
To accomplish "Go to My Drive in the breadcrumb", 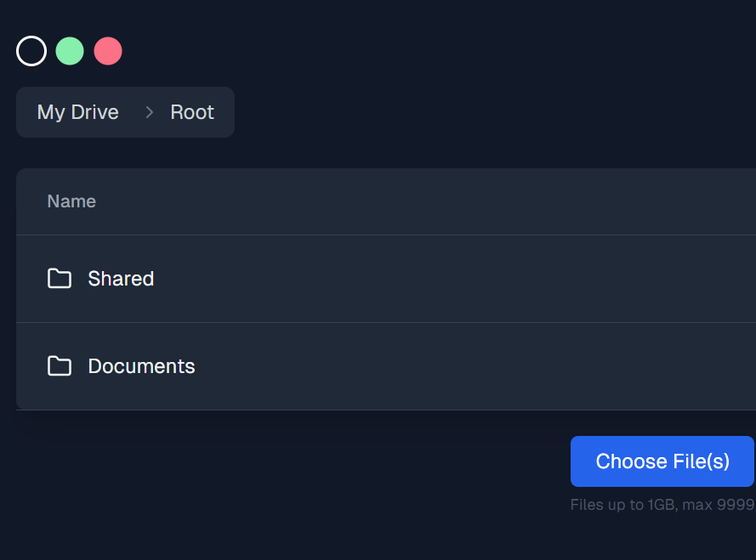I will 78,112.
